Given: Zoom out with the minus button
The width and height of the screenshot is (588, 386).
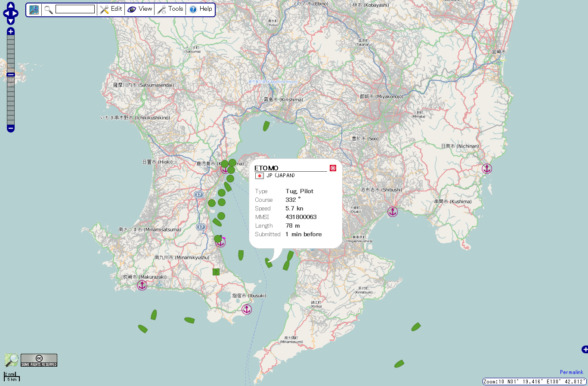Looking at the screenshot, I should pyautogui.click(x=11, y=128).
